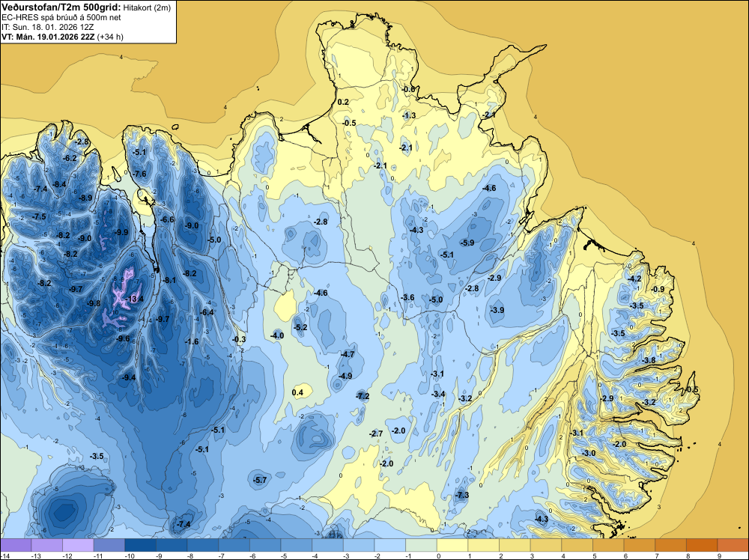This screenshot has width=749, height=560.
Task: Click the -7.2 temperature value
Action: tap(363, 396)
